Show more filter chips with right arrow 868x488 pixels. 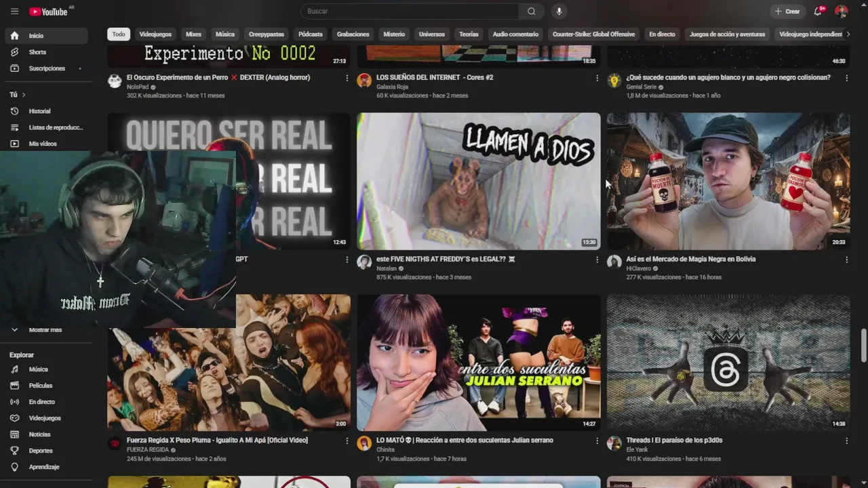tap(848, 34)
